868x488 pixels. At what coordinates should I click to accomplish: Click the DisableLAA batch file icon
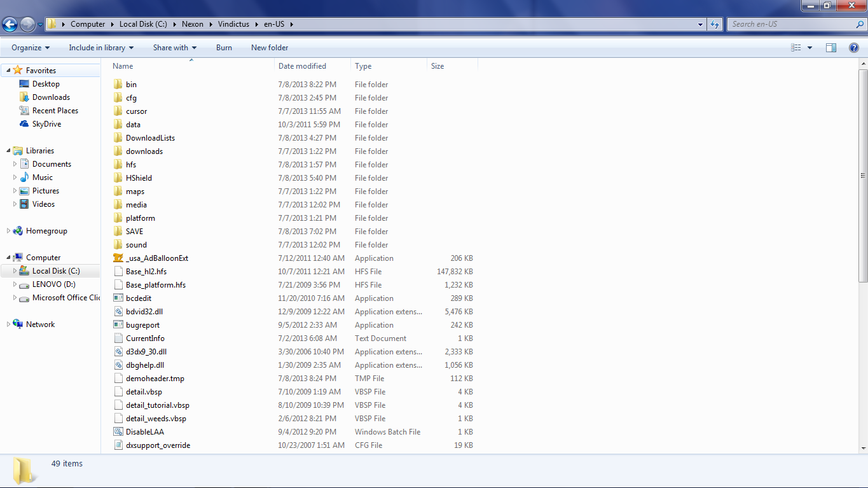point(118,432)
